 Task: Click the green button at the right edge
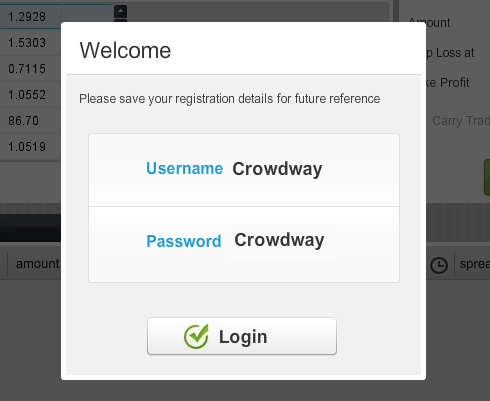[x=487, y=177]
